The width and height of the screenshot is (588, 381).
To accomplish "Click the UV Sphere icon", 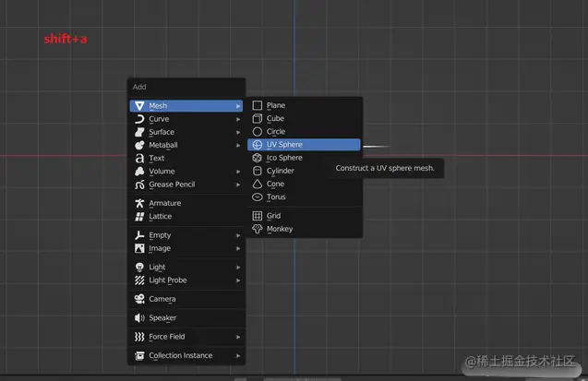I will [258, 145].
